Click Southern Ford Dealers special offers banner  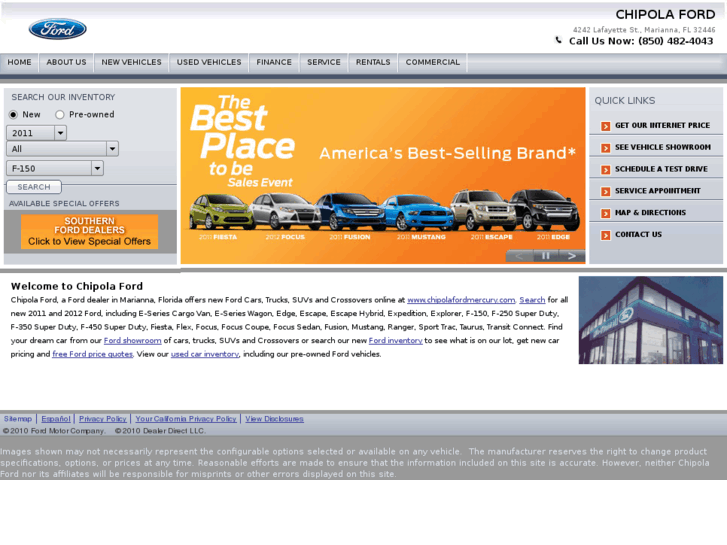(x=89, y=231)
